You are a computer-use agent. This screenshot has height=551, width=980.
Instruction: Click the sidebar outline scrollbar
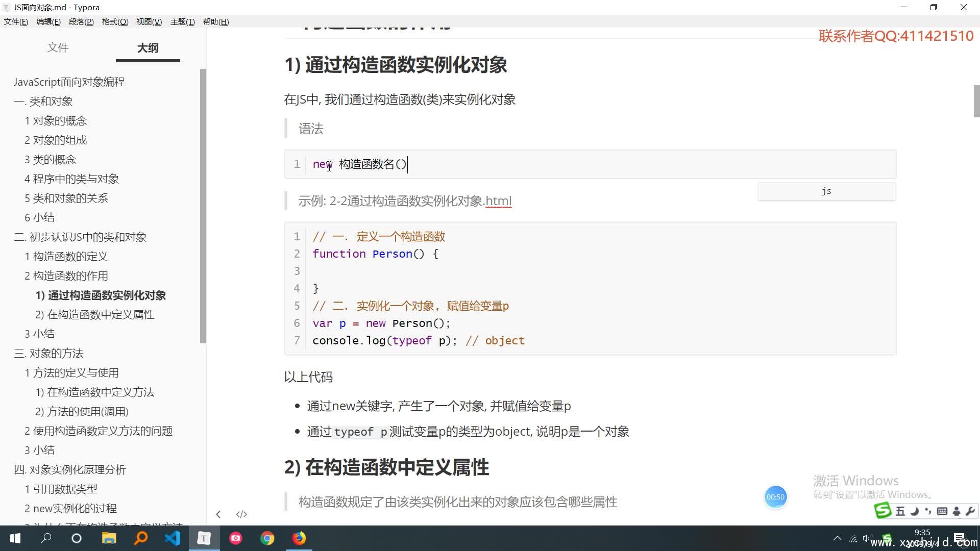point(203,206)
